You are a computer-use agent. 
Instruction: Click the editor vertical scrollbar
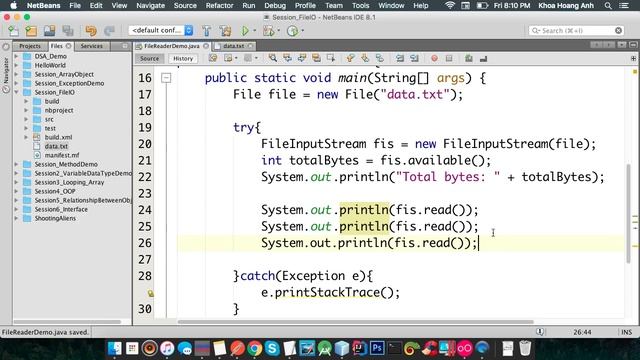tap(629, 213)
